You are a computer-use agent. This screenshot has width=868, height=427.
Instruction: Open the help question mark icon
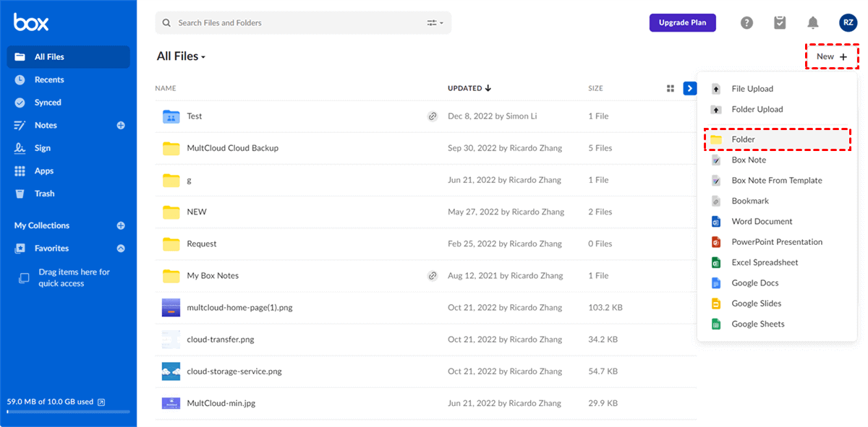click(746, 23)
